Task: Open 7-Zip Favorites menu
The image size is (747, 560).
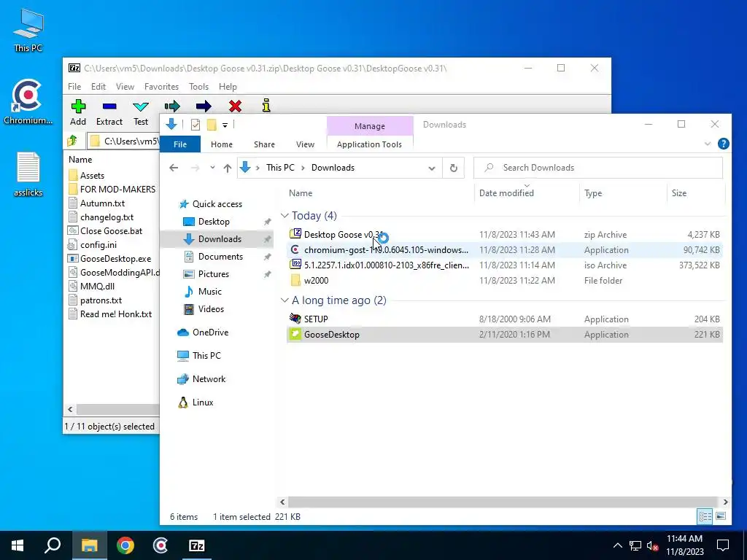Action: click(x=161, y=87)
